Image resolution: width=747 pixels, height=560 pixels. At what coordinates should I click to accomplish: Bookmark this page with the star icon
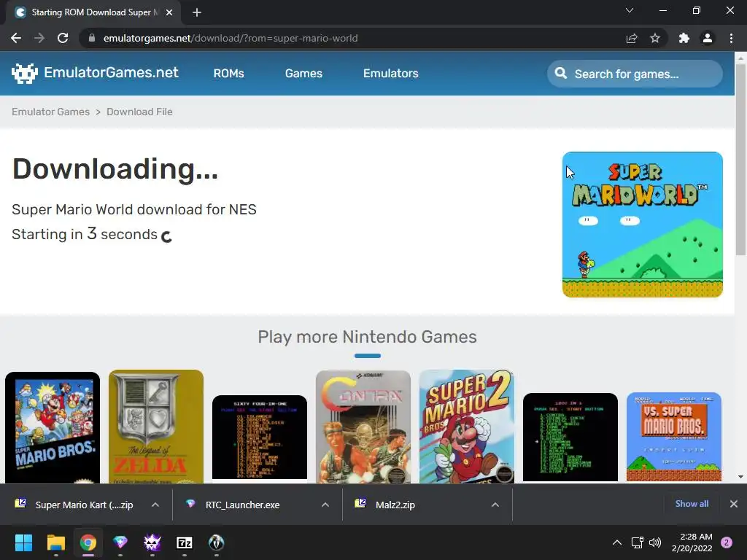[x=655, y=38]
